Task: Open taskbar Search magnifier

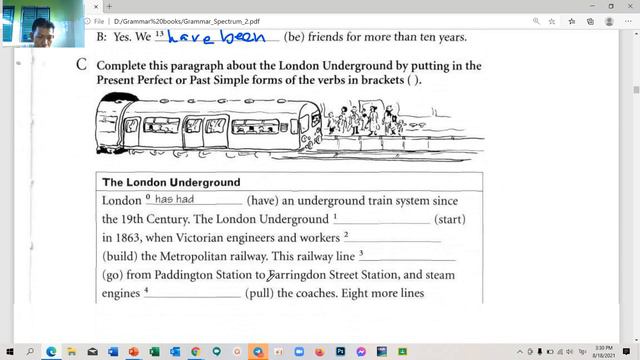Action: tap(30, 351)
